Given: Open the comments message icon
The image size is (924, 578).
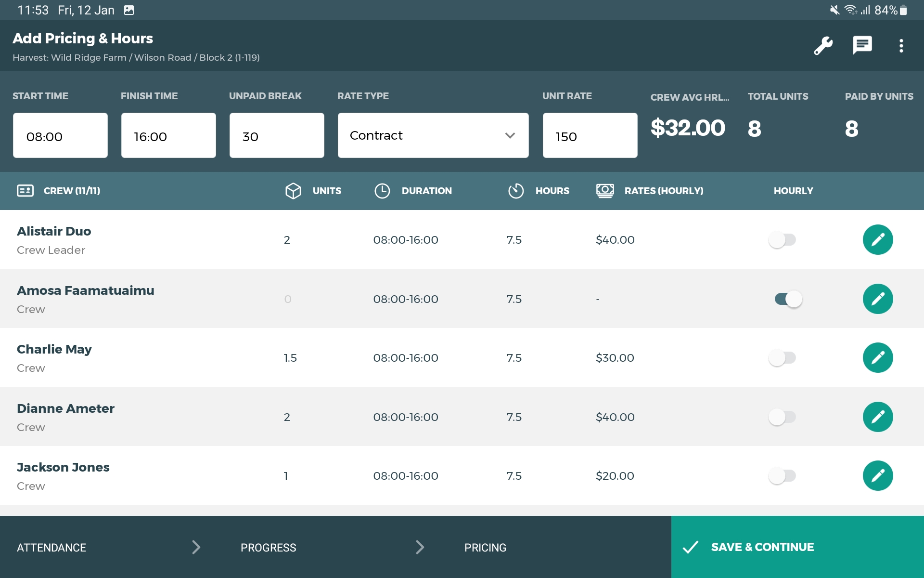Looking at the screenshot, I should point(862,46).
